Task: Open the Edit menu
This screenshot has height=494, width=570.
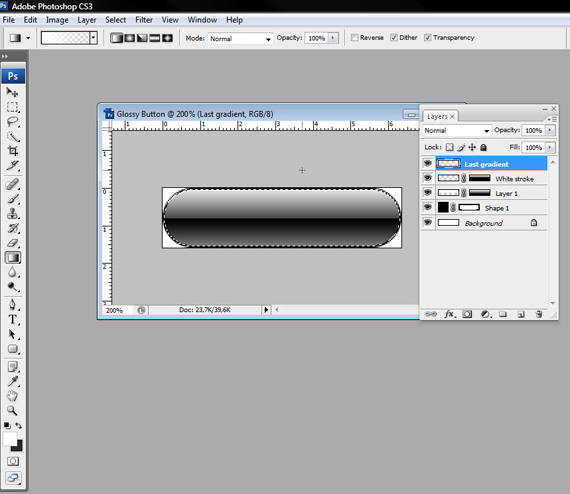Action: [31, 20]
